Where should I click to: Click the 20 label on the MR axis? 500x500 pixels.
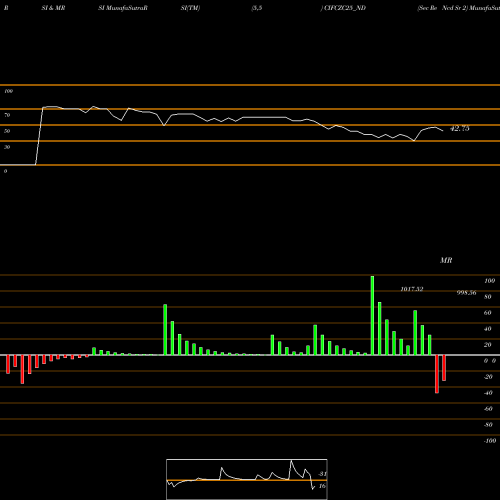click(488, 345)
